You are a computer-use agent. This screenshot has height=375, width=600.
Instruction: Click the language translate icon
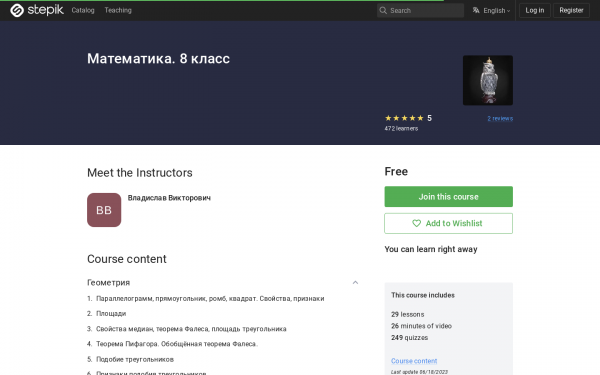(476, 10)
